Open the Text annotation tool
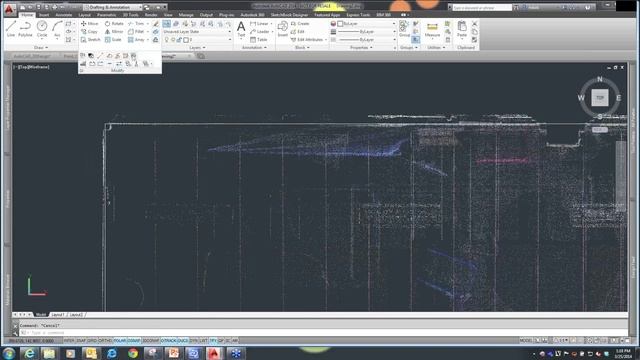 point(241,29)
